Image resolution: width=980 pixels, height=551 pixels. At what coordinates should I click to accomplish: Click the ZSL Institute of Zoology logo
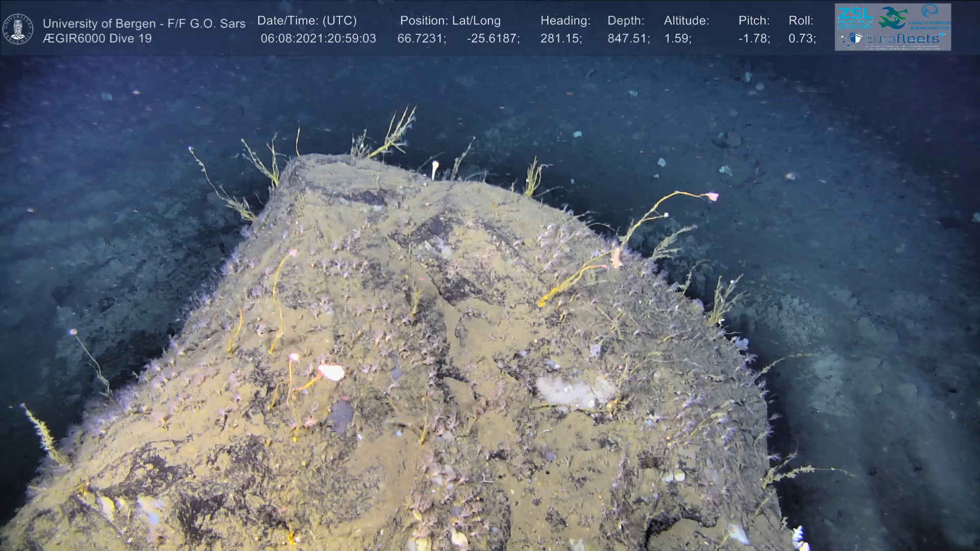click(x=855, y=18)
